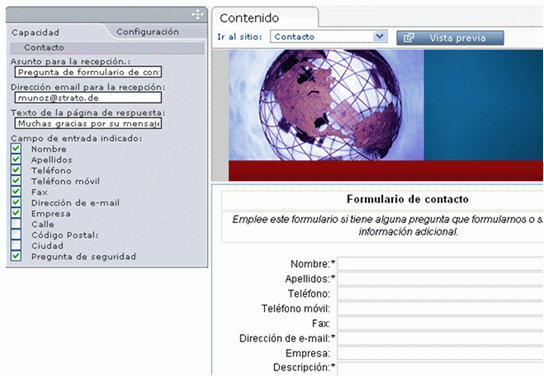Click the italic intro text 'Emplee este formulario'
This screenshot has width=544, height=376.
tap(387, 225)
